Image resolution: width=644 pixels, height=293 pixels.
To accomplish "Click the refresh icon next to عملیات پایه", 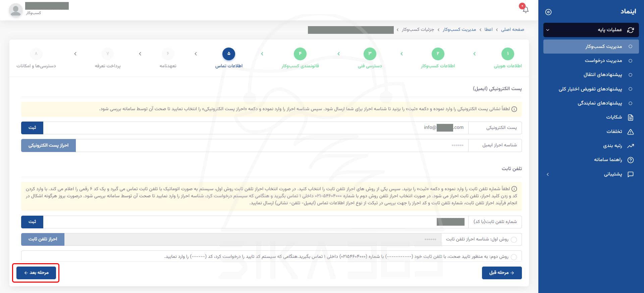I will pos(631,30).
